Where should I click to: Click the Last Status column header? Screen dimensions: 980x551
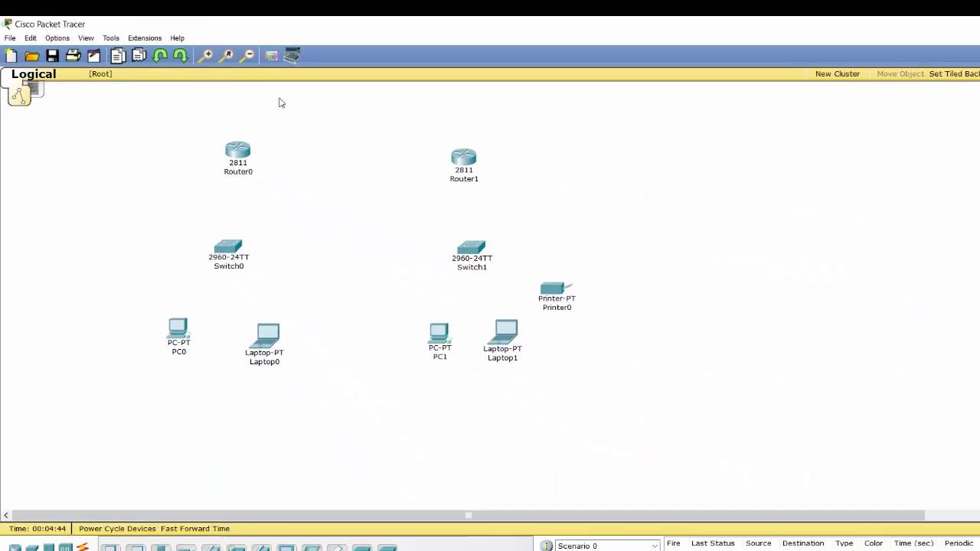pos(713,543)
